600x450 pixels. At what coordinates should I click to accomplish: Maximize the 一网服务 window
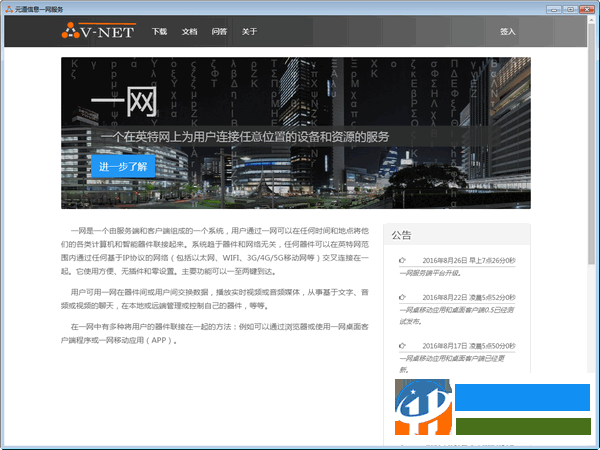click(x=570, y=9)
